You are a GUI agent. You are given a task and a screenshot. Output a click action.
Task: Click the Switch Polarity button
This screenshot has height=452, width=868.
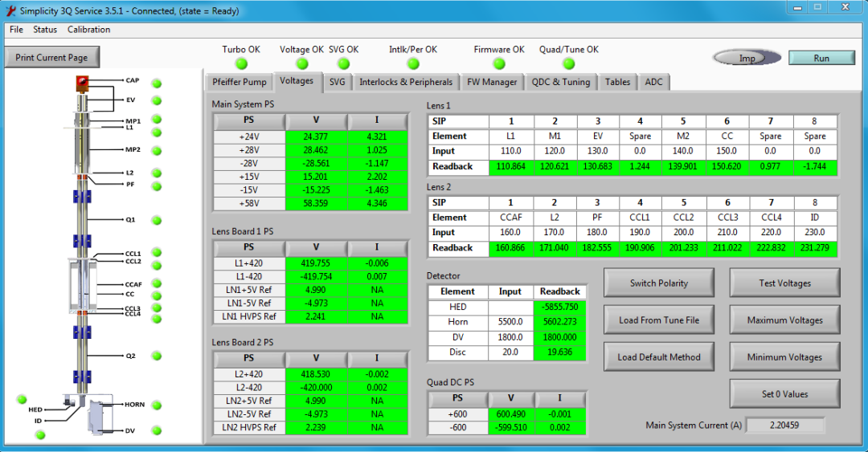coord(659,283)
